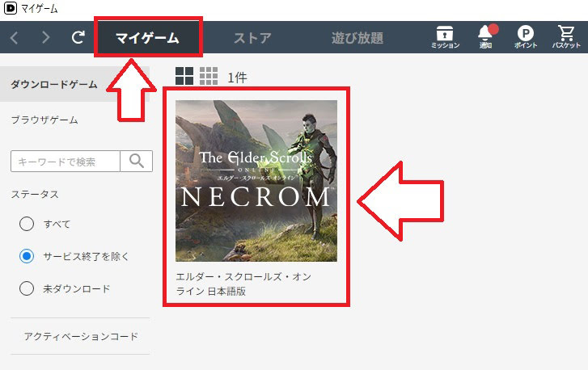Open the ミッション treasure chest icon

[x=445, y=37]
